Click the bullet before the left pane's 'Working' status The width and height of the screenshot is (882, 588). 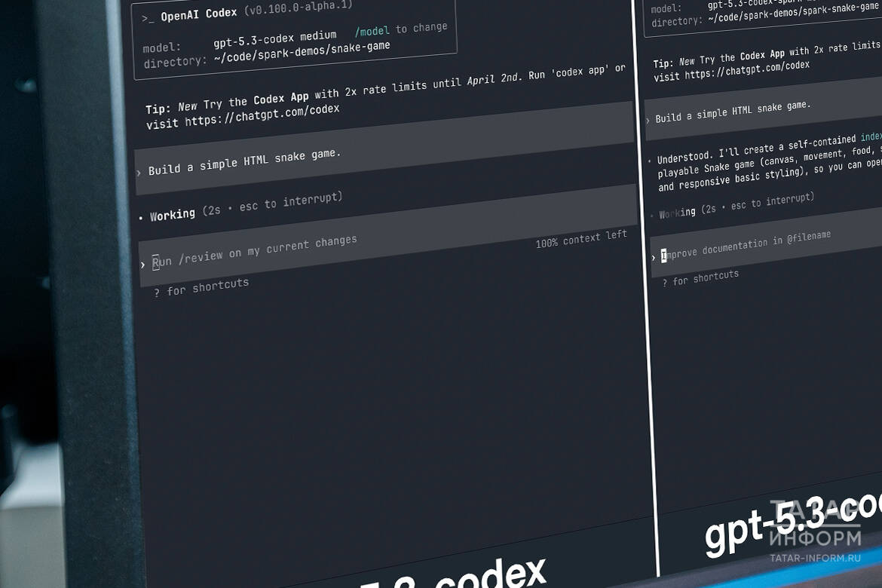141,219
